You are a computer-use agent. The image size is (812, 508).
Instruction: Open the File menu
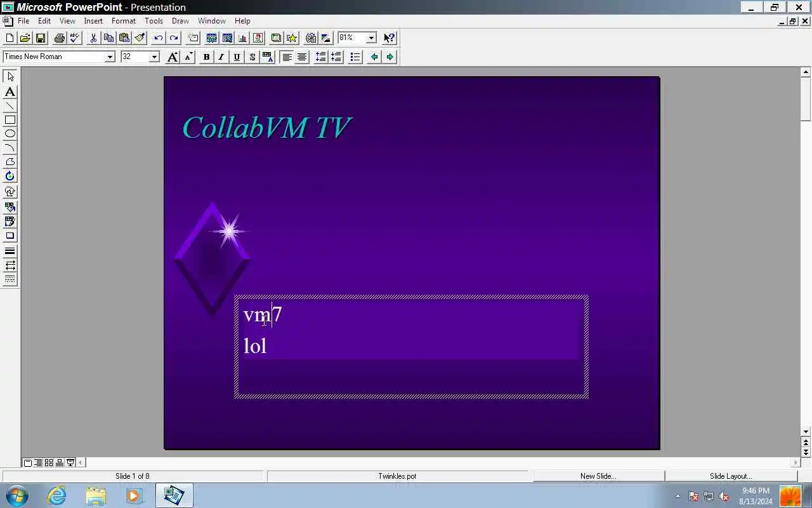(23, 21)
